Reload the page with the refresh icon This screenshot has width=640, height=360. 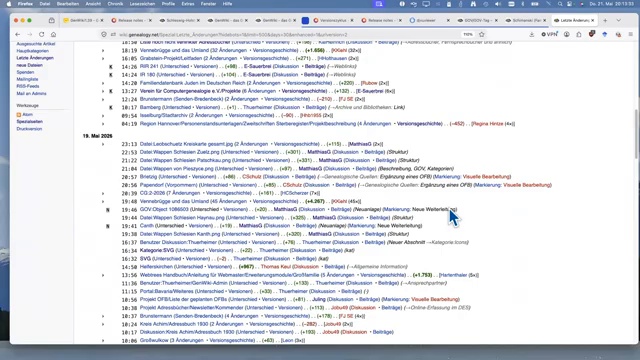click(42, 35)
